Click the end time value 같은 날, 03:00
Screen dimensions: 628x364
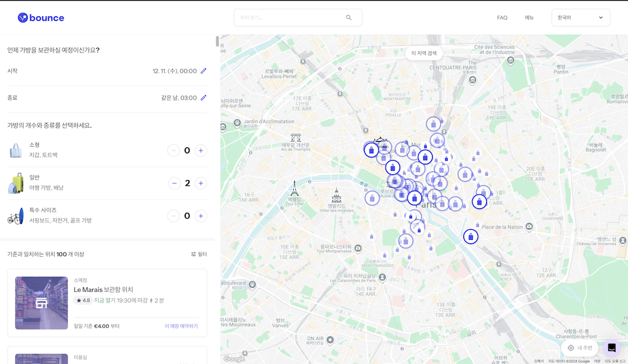(179, 98)
